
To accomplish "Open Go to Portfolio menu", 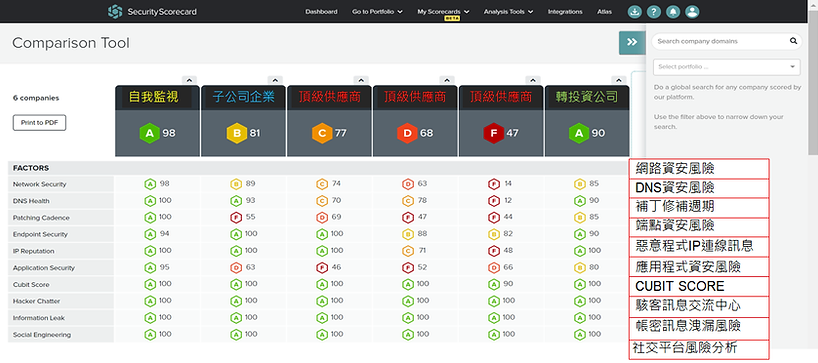I will (377, 11).
